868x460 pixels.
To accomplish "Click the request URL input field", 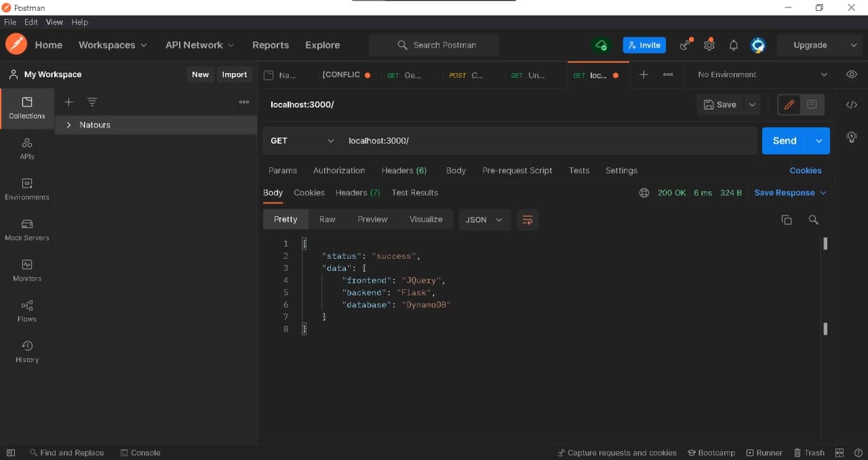I will click(x=548, y=141).
